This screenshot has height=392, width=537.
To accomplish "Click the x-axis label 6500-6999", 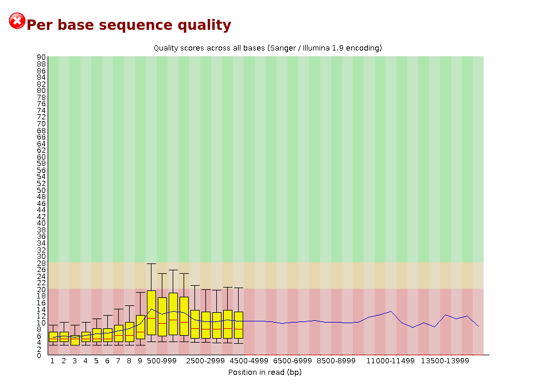I will [293, 361].
